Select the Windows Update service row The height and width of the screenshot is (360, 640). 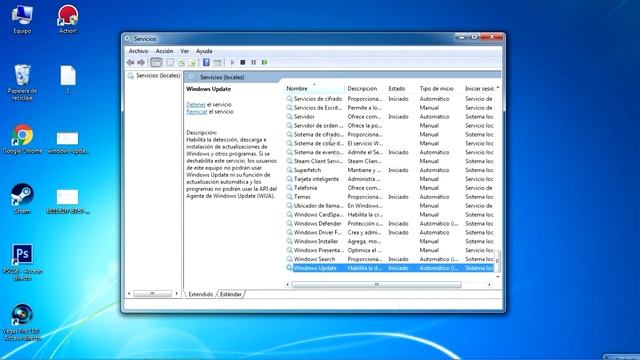coord(390,268)
